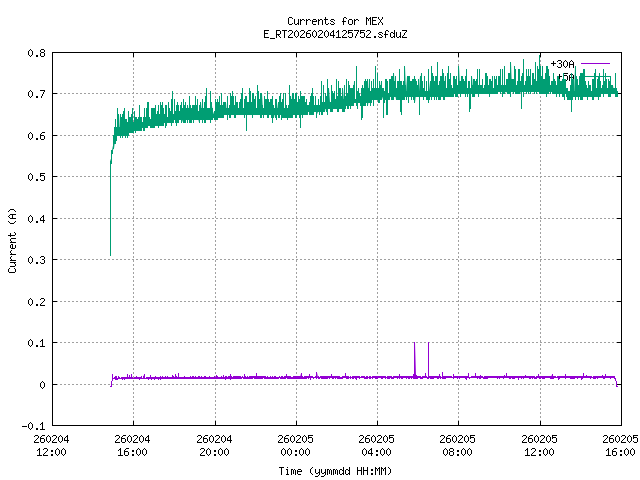Click the "Current (A)" y-axis label
This screenshot has width=640, height=480.
(x=12, y=239)
